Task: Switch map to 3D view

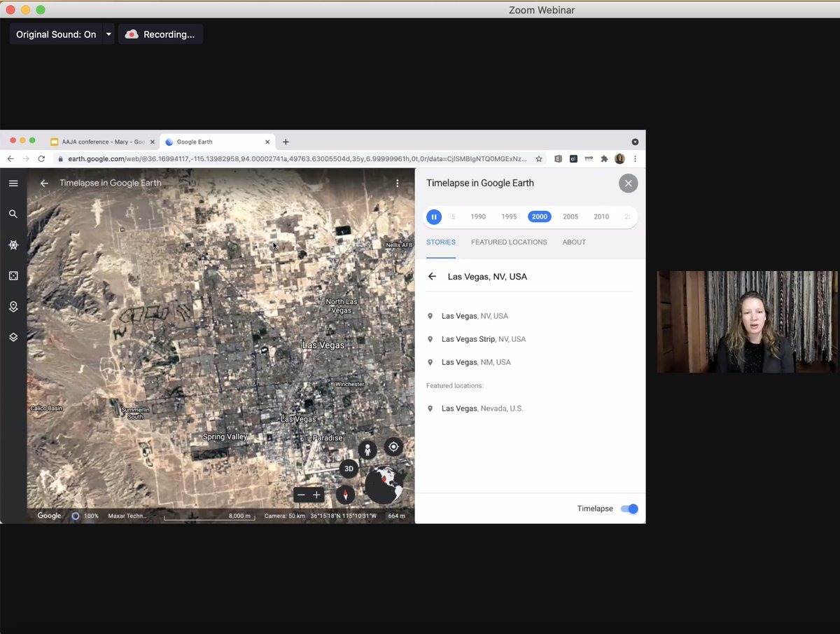Action: click(x=349, y=469)
